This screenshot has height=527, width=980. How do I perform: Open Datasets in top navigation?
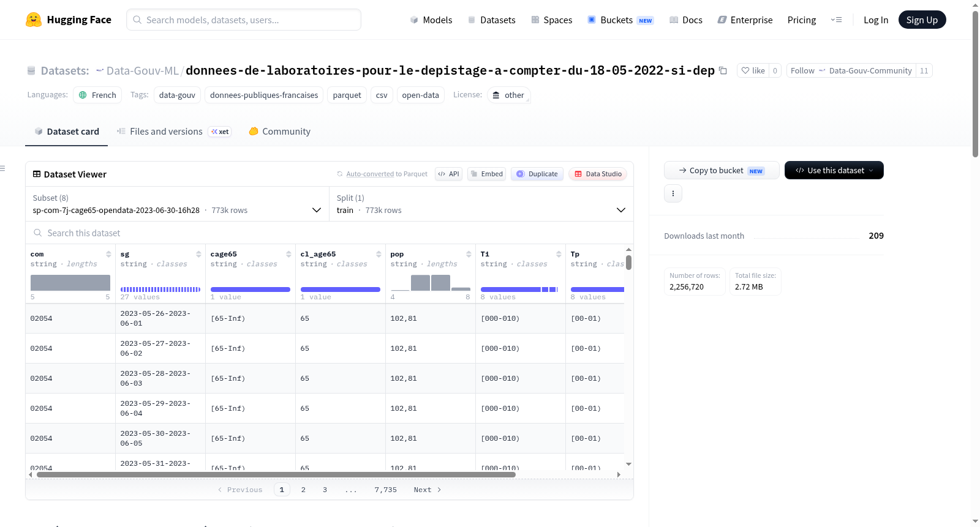(491, 20)
